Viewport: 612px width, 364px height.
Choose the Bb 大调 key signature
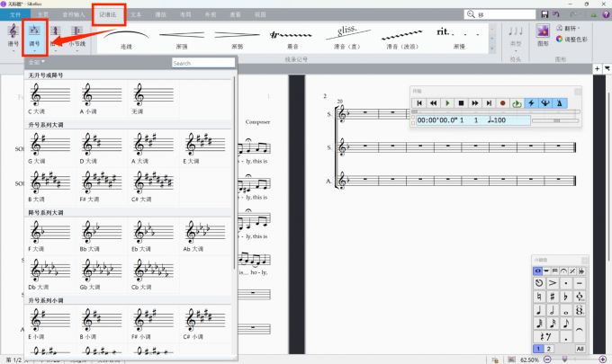[102, 236]
